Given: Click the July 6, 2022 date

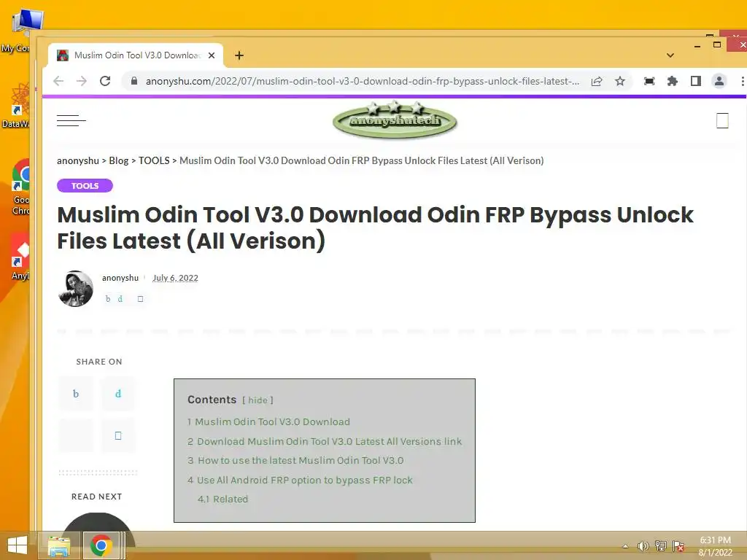Looking at the screenshot, I should [175, 278].
